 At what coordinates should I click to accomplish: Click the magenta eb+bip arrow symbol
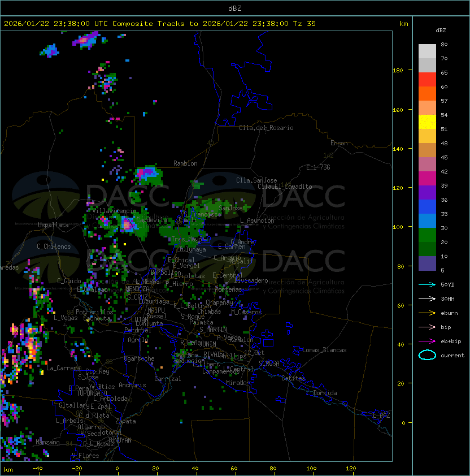[x=427, y=341]
